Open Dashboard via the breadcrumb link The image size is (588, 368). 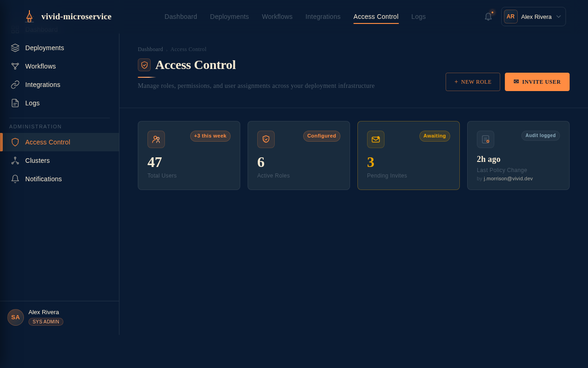point(150,49)
